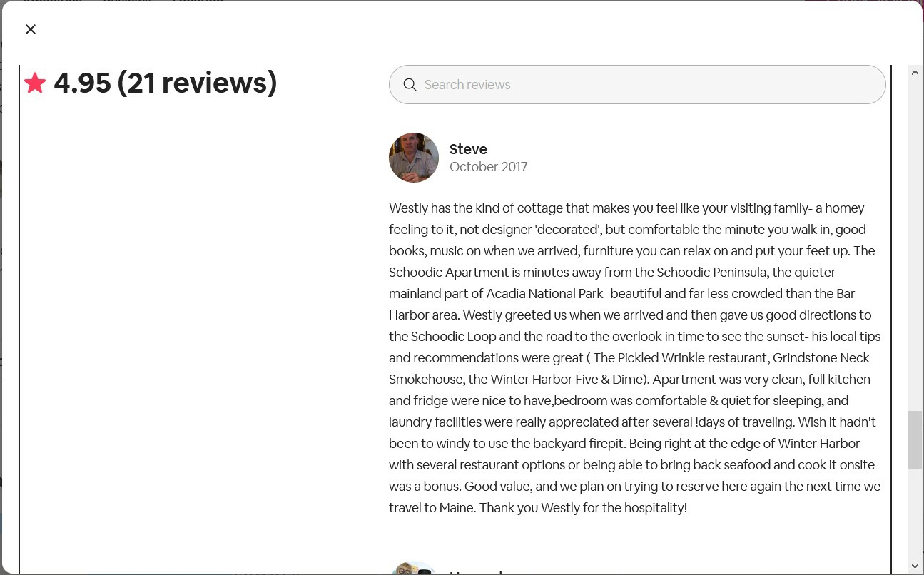Image resolution: width=924 pixels, height=575 pixels.
Task: Click "The Pickled Wrinkle restaurant" in the review
Action: pyautogui.click(x=681, y=358)
